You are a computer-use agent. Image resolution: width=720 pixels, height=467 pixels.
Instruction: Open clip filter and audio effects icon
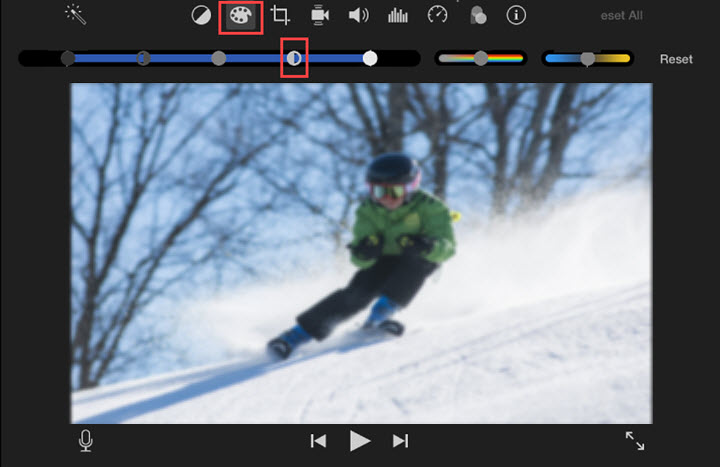478,15
